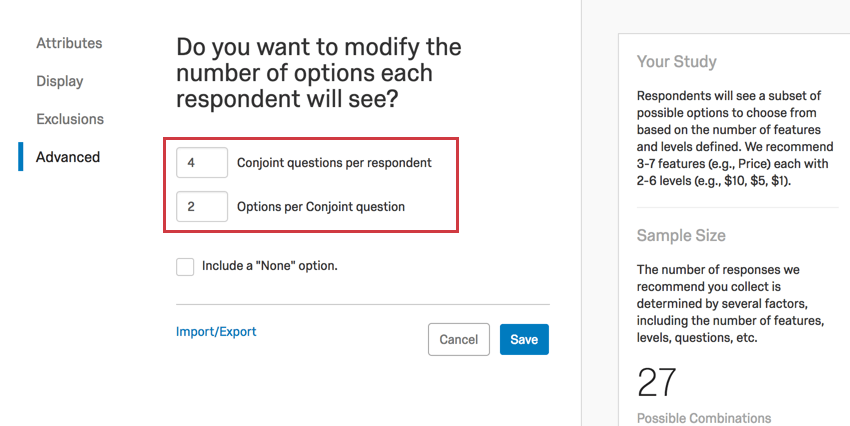Select the Advanced sidebar item
The width and height of the screenshot is (850, 426).
68,157
